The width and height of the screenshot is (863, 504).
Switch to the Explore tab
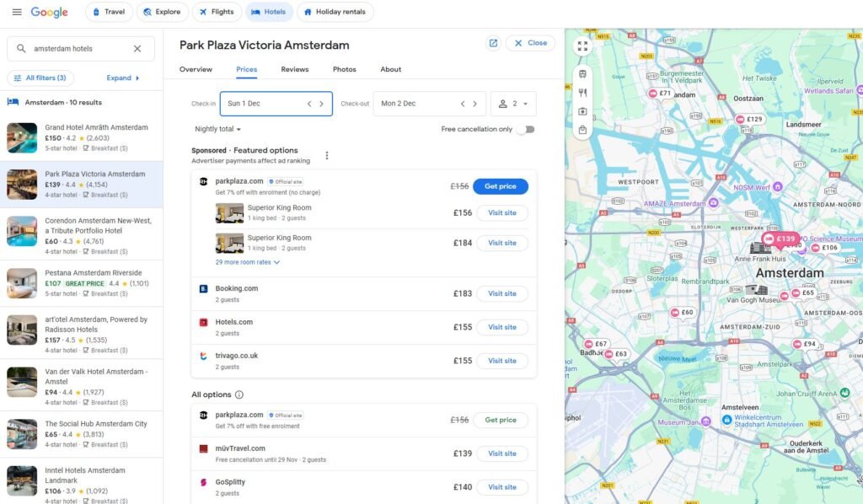pyautogui.click(x=162, y=12)
